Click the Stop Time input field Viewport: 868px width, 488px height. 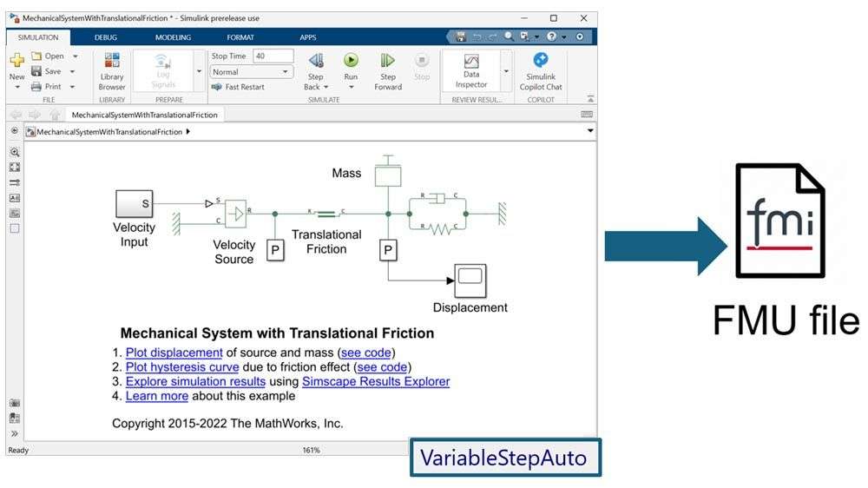273,56
